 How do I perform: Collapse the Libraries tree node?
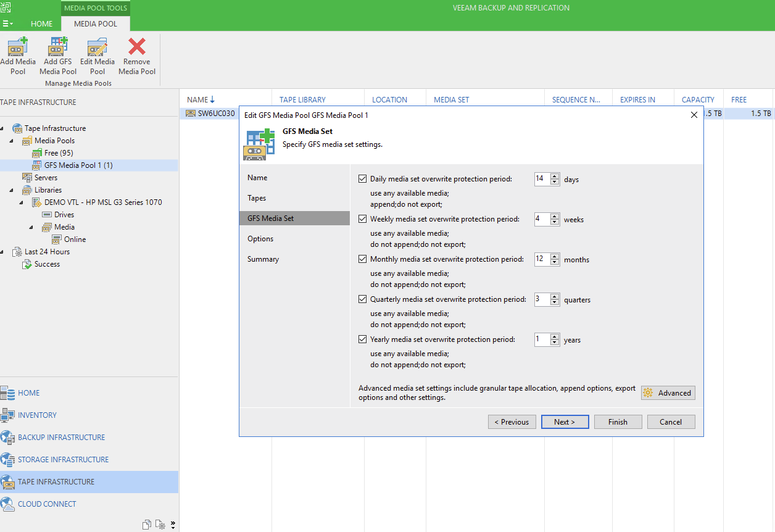point(12,190)
